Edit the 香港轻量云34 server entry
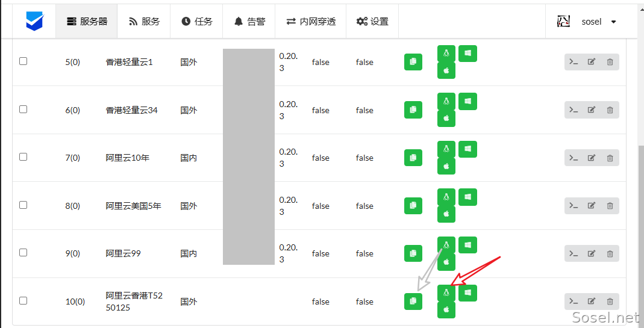644x328 pixels. pos(592,110)
